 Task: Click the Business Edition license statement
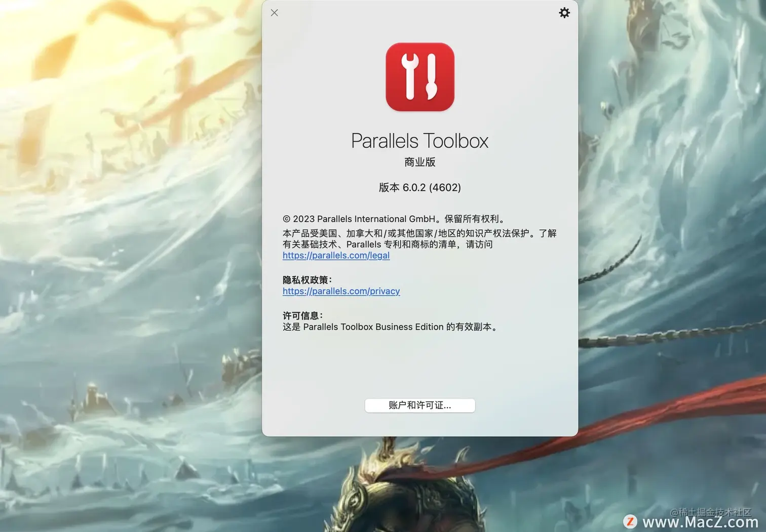(390, 326)
